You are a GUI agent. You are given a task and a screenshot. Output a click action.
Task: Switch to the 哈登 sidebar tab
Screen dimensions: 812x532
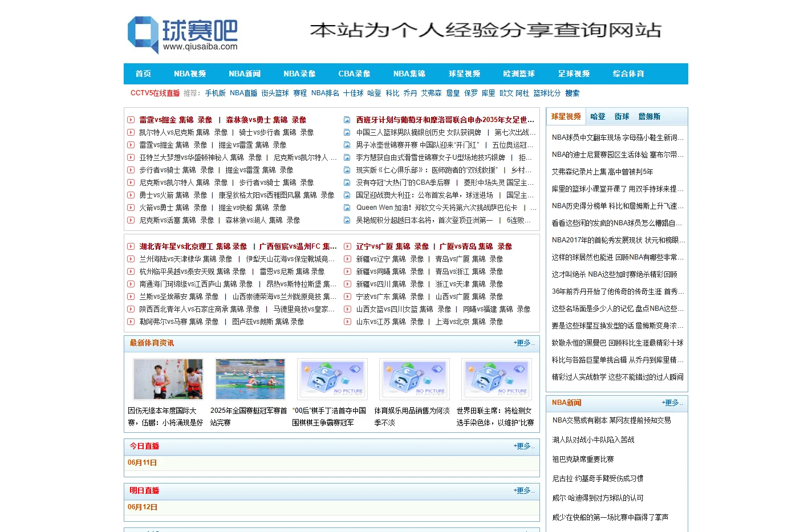click(x=598, y=116)
